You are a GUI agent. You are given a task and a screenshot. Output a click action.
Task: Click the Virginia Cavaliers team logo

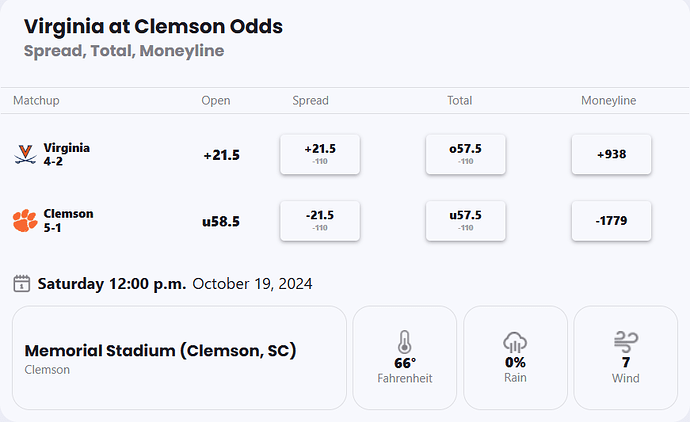(25, 154)
